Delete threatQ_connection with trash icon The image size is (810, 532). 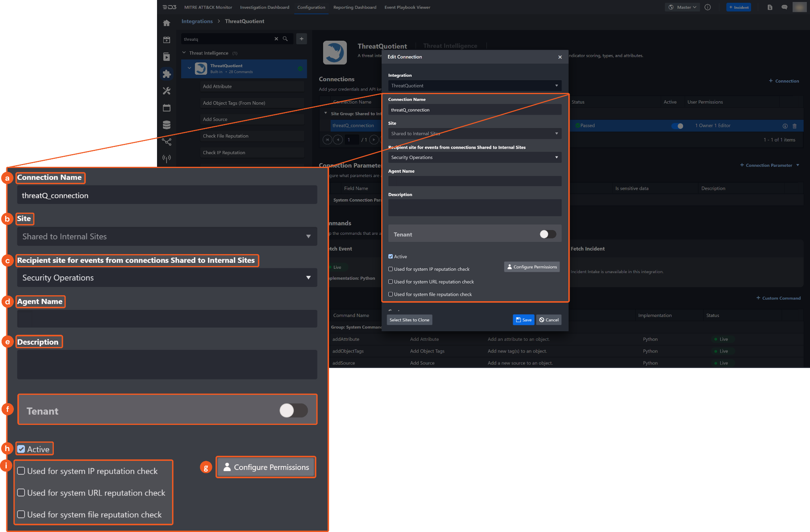[x=795, y=126]
